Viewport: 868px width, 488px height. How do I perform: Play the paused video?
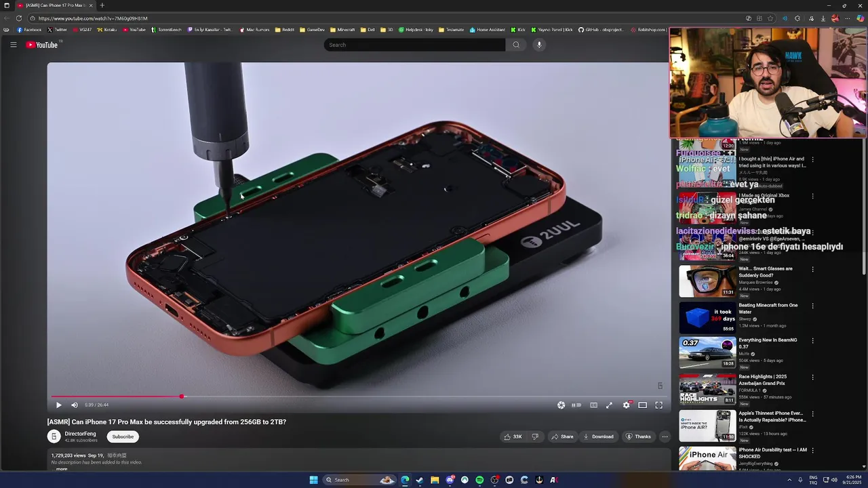[x=58, y=405]
